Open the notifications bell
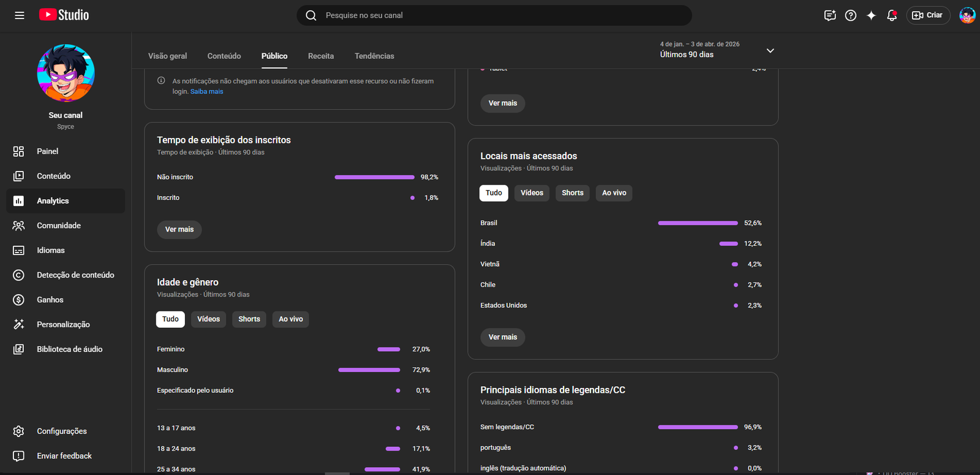Screen dimensions: 980x475 892,15
